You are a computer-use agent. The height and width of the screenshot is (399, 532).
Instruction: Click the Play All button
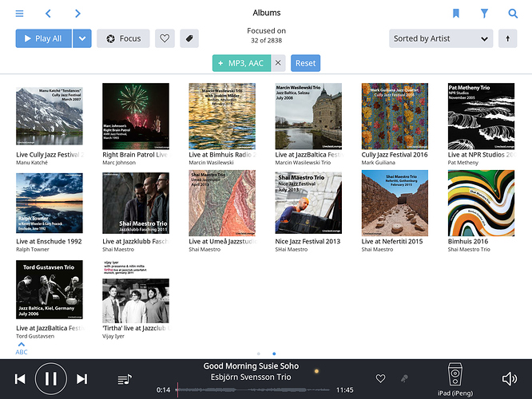click(43, 38)
